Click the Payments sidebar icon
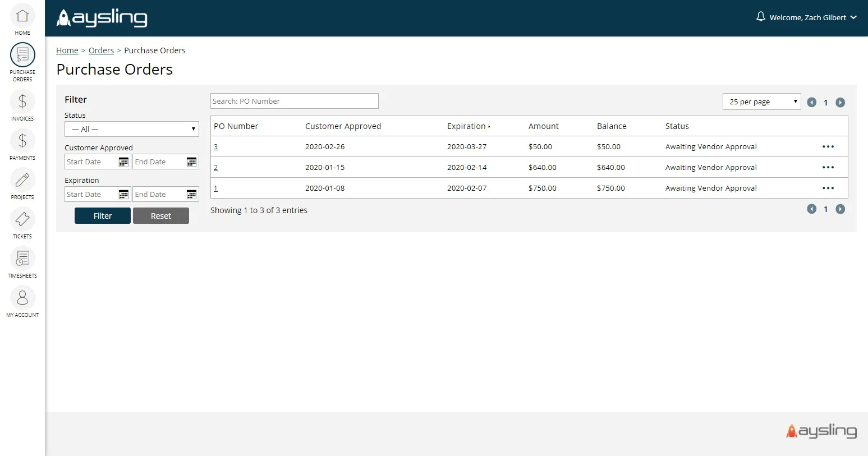The height and width of the screenshot is (456, 868). point(22,141)
